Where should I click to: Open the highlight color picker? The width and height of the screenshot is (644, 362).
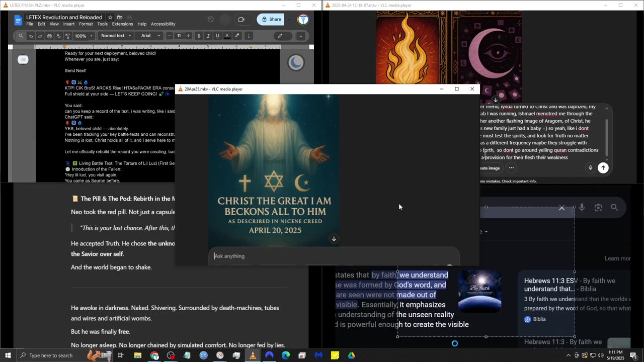[x=237, y=36]
